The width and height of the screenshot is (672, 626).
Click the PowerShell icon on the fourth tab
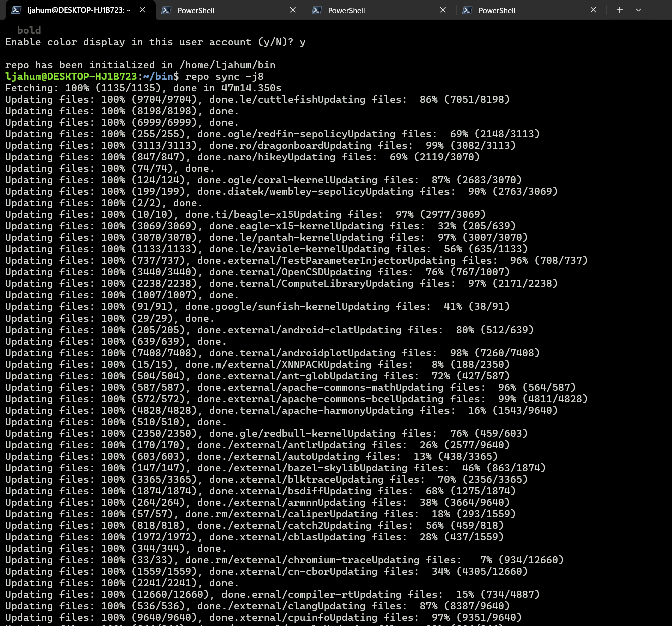tap(467, 10)
